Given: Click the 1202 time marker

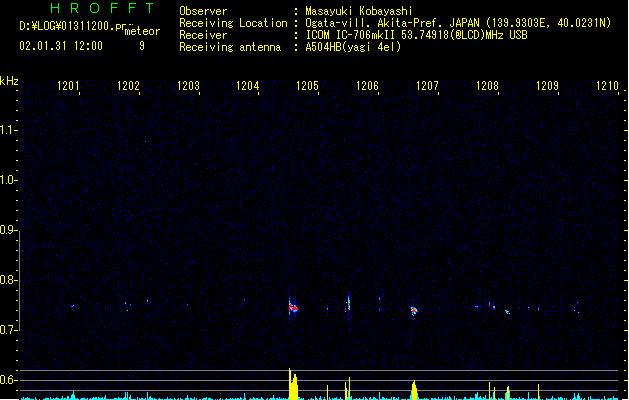Looking at the screenshot, I should pos(128,86).
